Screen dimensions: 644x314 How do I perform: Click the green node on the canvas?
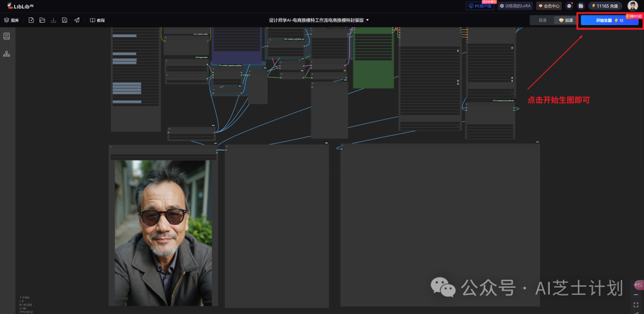point(373,57)
